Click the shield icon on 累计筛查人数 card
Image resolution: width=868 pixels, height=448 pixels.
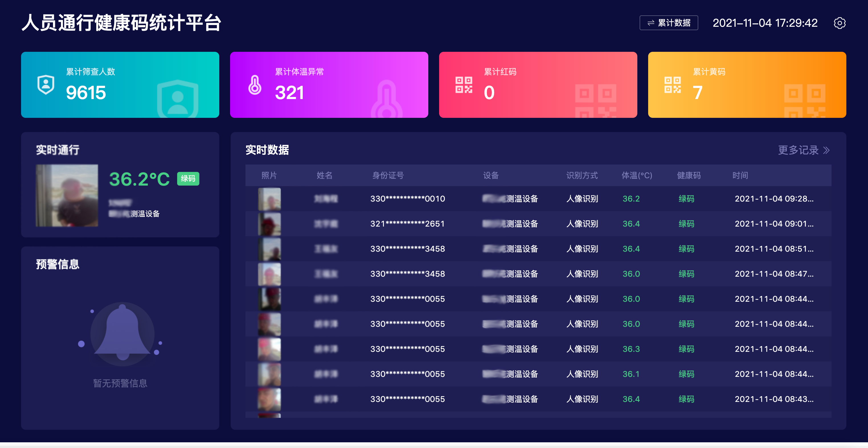point(46,85)
